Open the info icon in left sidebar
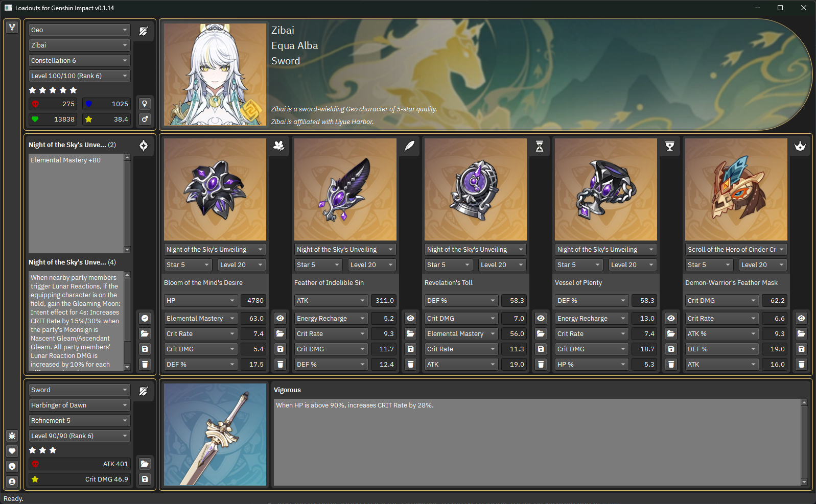 pyautogui.click(x=12, y=466)
